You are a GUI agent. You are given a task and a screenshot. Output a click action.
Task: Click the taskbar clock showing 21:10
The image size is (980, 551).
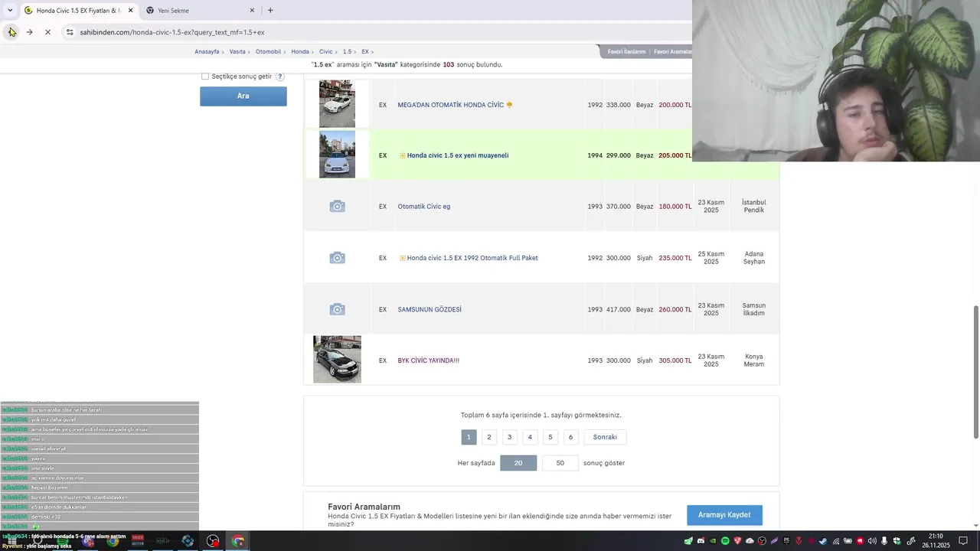click(936, 541)
